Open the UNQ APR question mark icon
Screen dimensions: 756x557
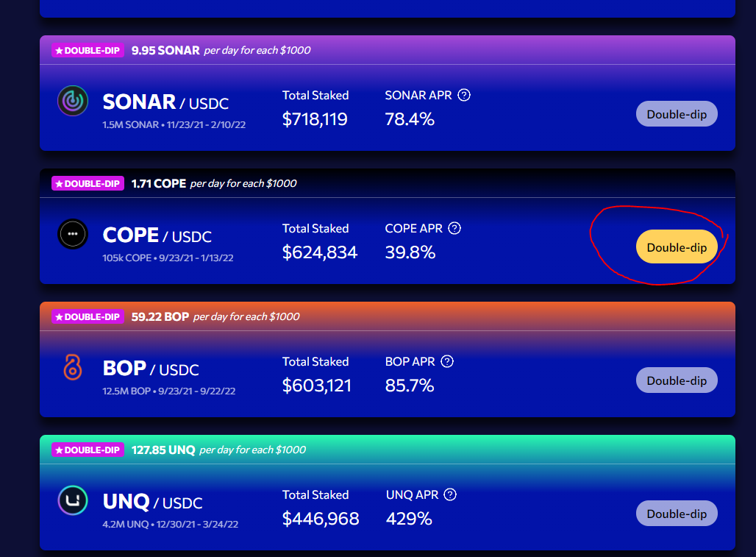(450, 494)
